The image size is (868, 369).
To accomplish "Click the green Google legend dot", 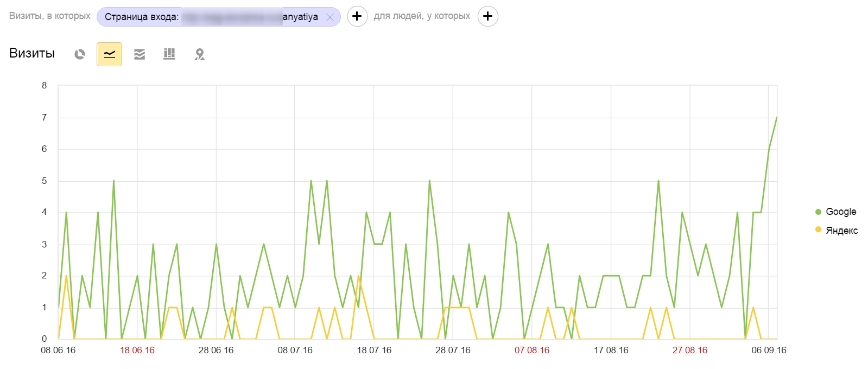I will (818, 212).
